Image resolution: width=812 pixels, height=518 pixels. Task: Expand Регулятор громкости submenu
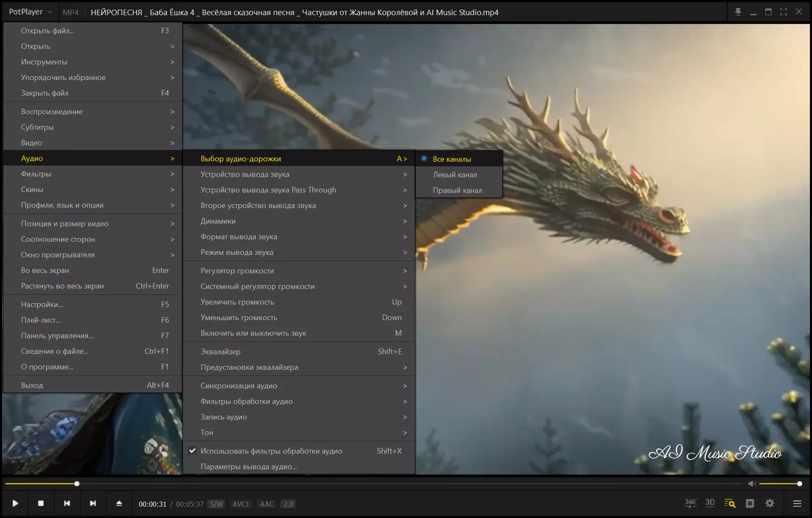[x=299, y=271]
